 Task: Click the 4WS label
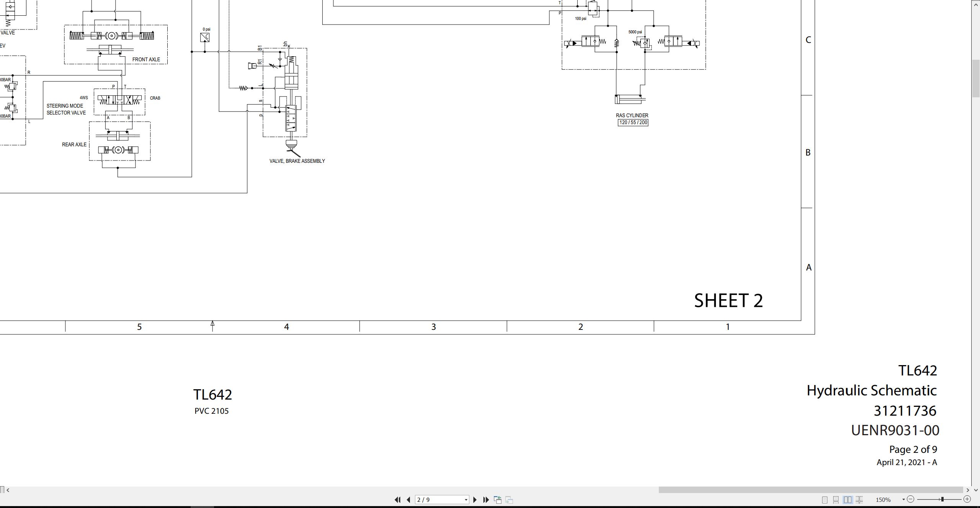click(x=84, y=98)
